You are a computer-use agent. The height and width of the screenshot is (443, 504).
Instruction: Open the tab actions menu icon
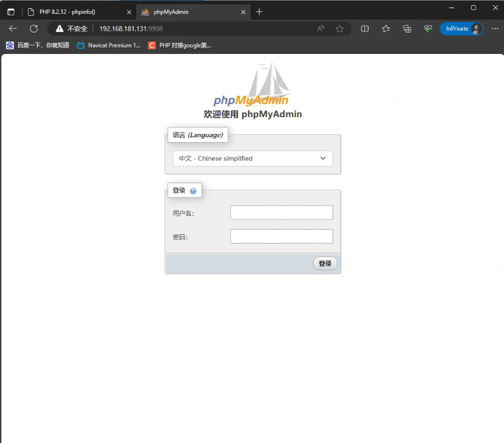pyautogui.click(x=11, y=12)
